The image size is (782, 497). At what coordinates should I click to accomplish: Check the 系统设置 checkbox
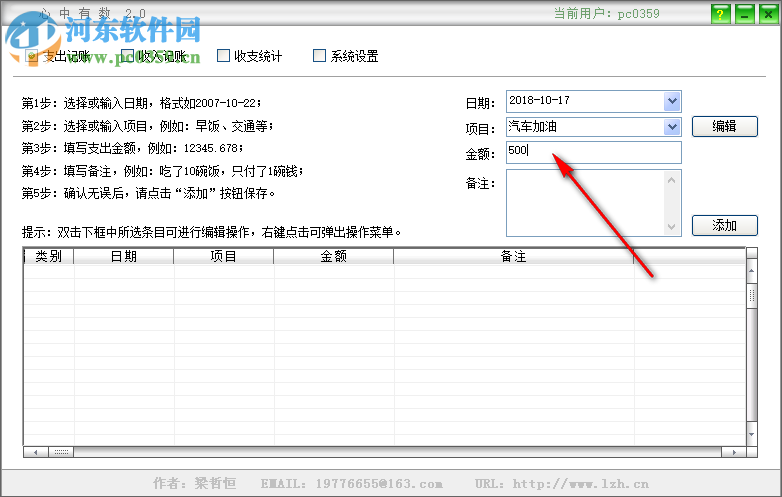319,55
